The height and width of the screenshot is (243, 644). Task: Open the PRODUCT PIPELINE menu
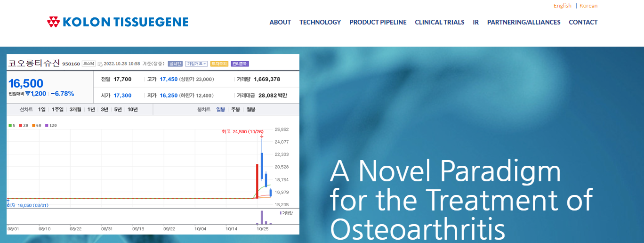tap(378, 22)
